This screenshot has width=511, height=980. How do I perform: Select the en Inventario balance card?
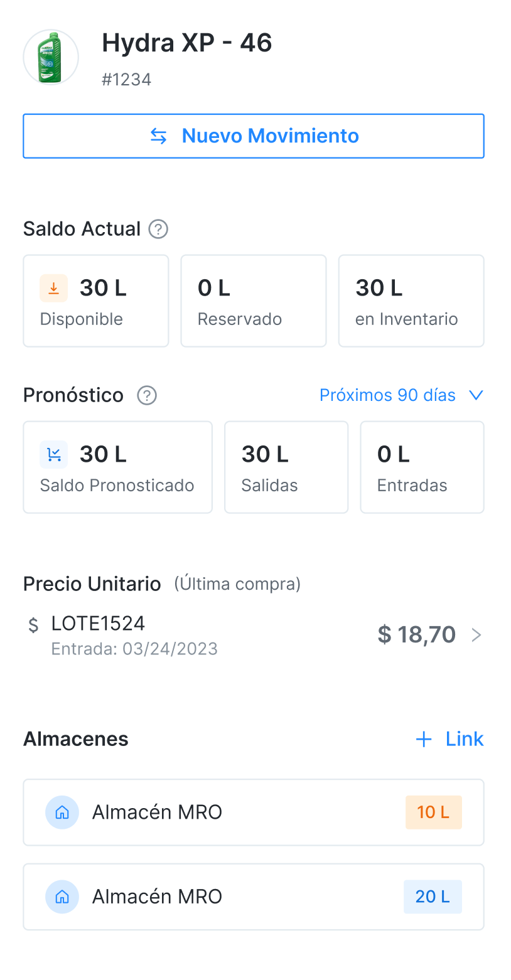pyautogui.click(x=411, y=301)
